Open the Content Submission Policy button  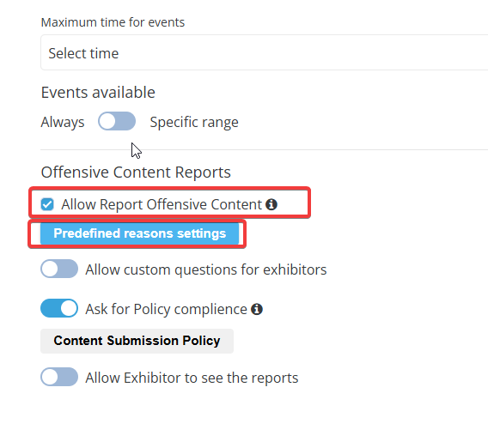coord(137,341)
